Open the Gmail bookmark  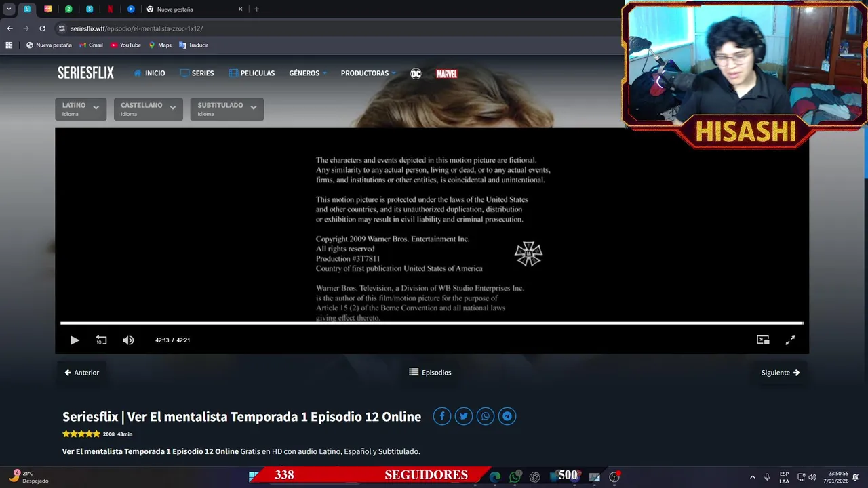pos(91,45)
